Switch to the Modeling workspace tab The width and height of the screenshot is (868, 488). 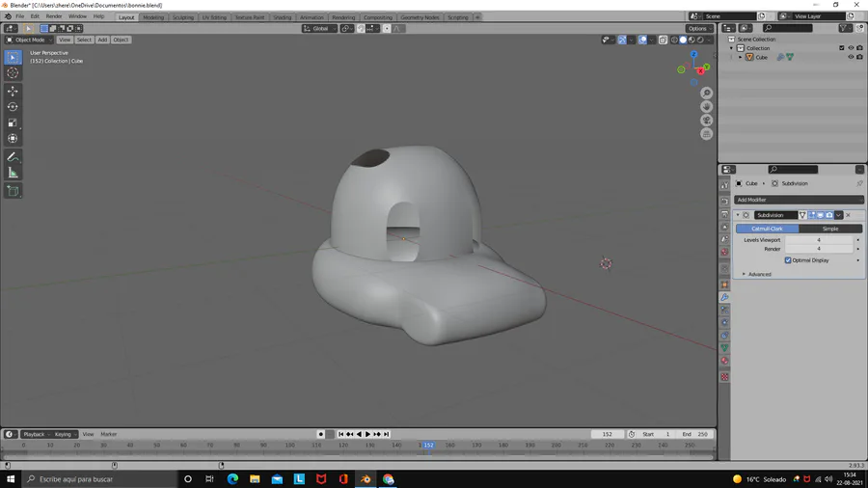tap(153, 17)
